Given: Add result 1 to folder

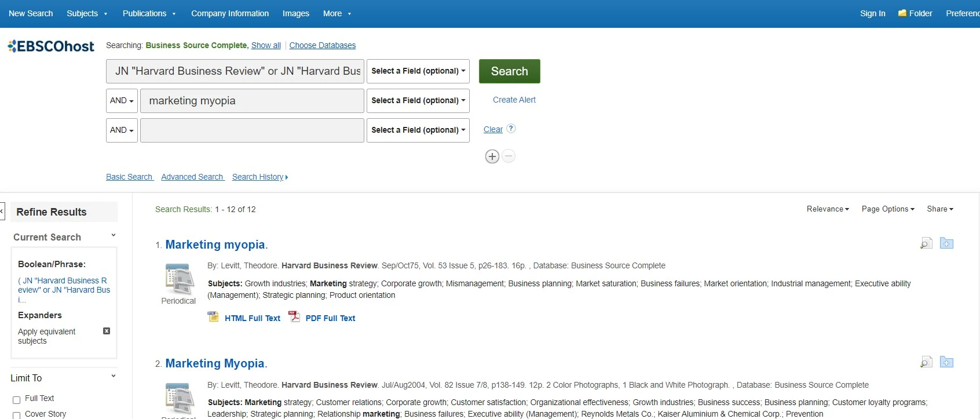Looking at the screenshot, I should (946, 243).
